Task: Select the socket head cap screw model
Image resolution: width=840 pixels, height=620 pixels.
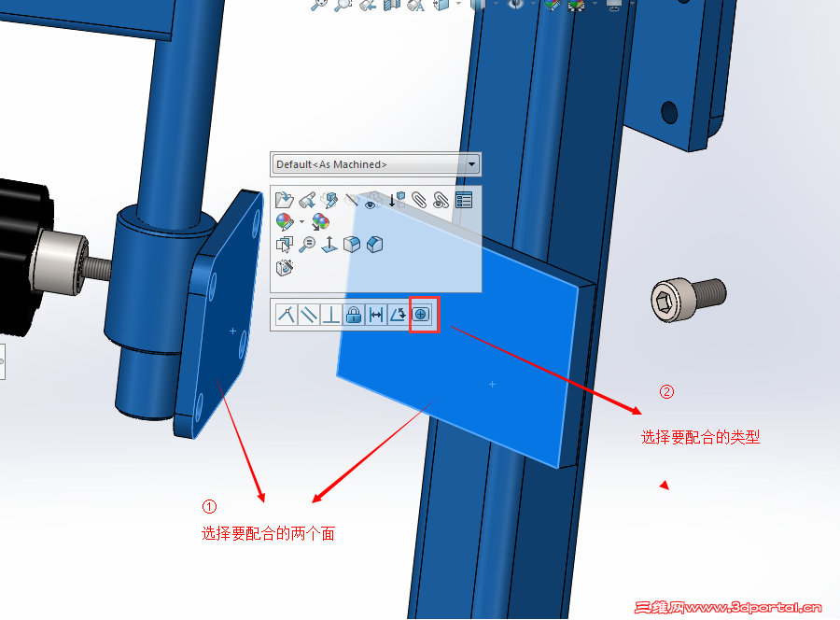Action: point(688,299)
